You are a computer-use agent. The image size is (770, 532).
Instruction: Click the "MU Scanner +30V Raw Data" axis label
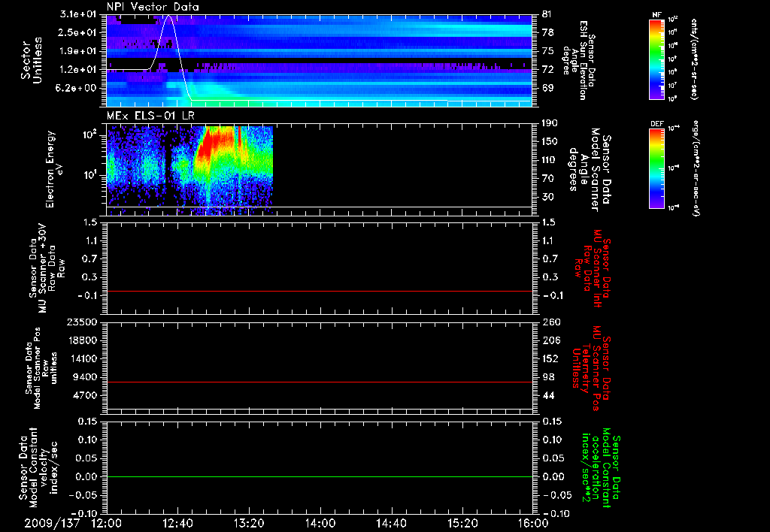[47, 268]
